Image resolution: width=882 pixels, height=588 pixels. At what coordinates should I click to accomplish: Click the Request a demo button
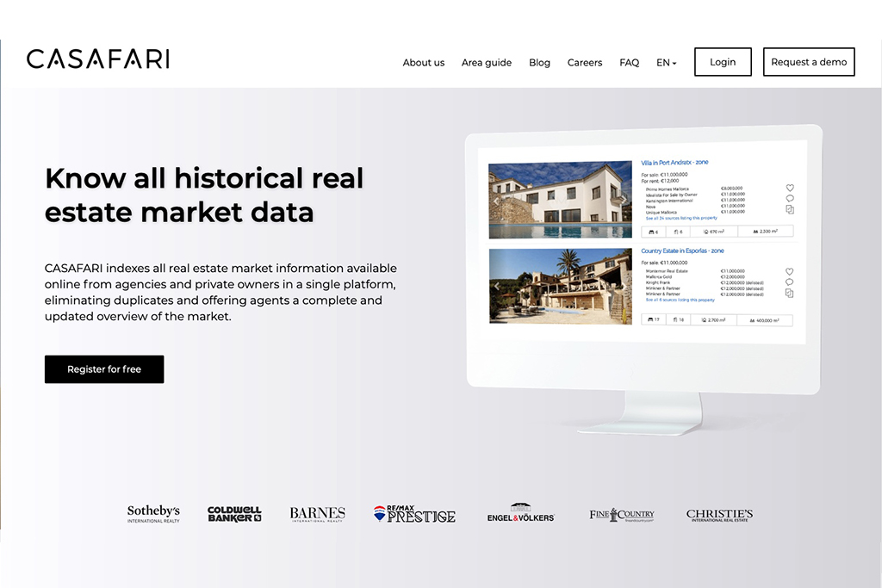[809, 62]
